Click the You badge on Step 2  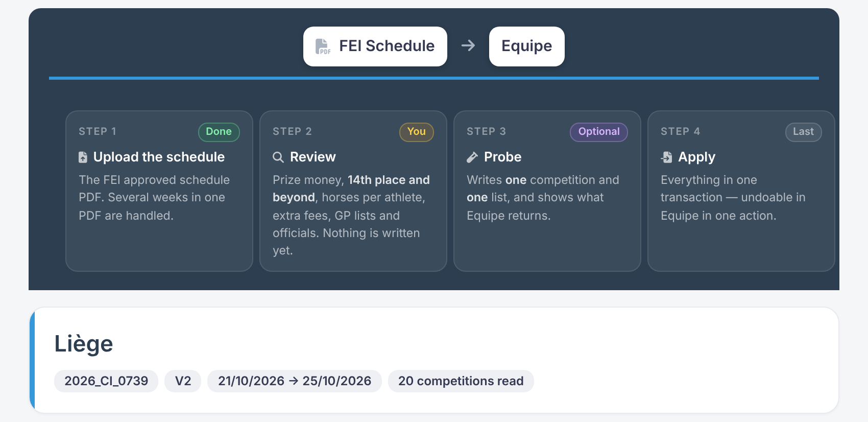[417, 132]
